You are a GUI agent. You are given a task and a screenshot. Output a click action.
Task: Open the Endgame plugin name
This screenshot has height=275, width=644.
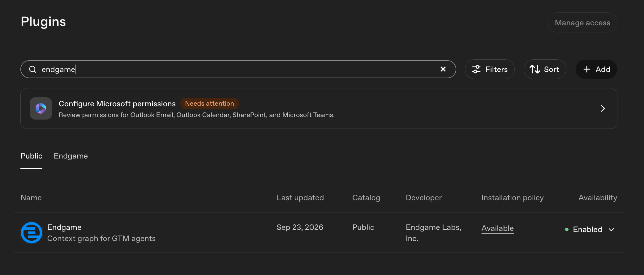pos(64,227)
